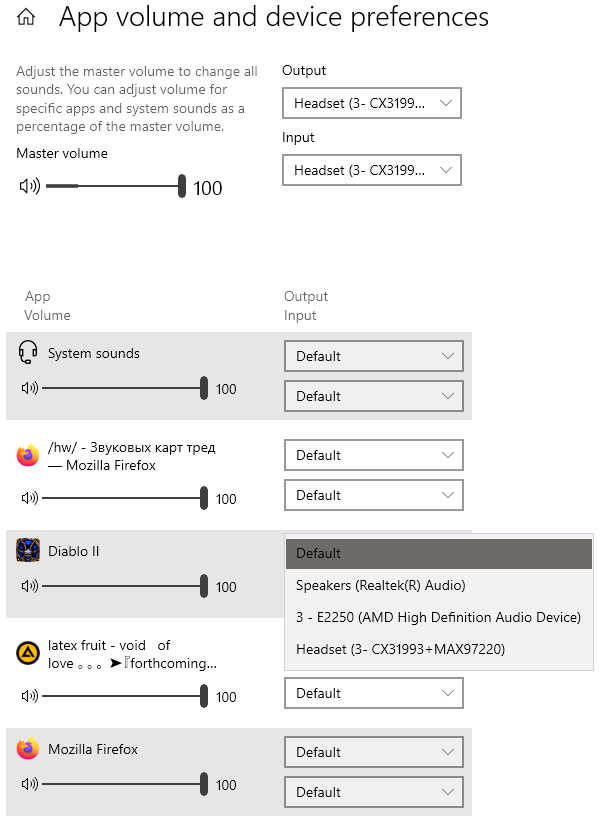Open the master Input device dropdown
Image resolution: width=601 pixels, height=823 pixels.
click(x=372, y=170)
